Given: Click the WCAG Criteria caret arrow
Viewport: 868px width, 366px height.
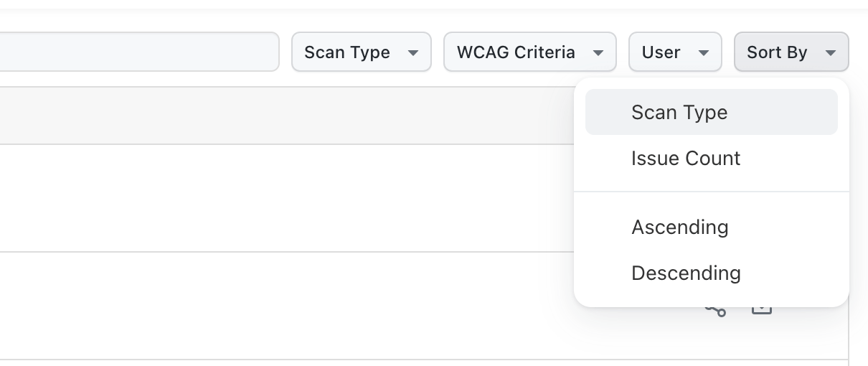Looking at the screenshot, I should pos(597,52).
